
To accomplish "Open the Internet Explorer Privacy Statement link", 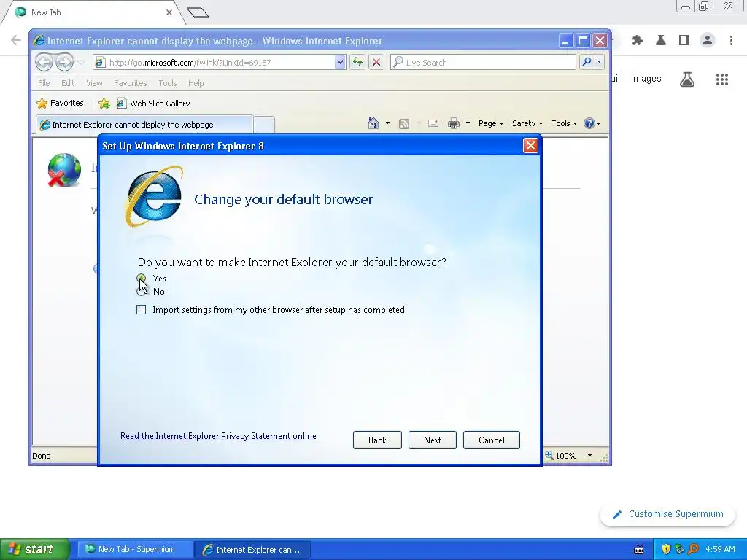I will click(x=218, y=436).
